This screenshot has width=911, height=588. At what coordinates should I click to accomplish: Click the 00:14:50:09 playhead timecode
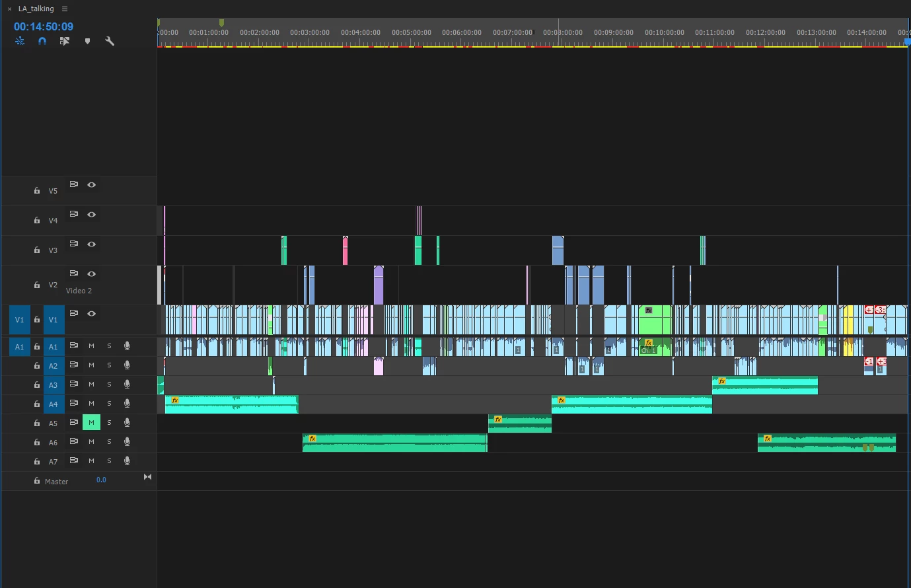pos(44,26)
